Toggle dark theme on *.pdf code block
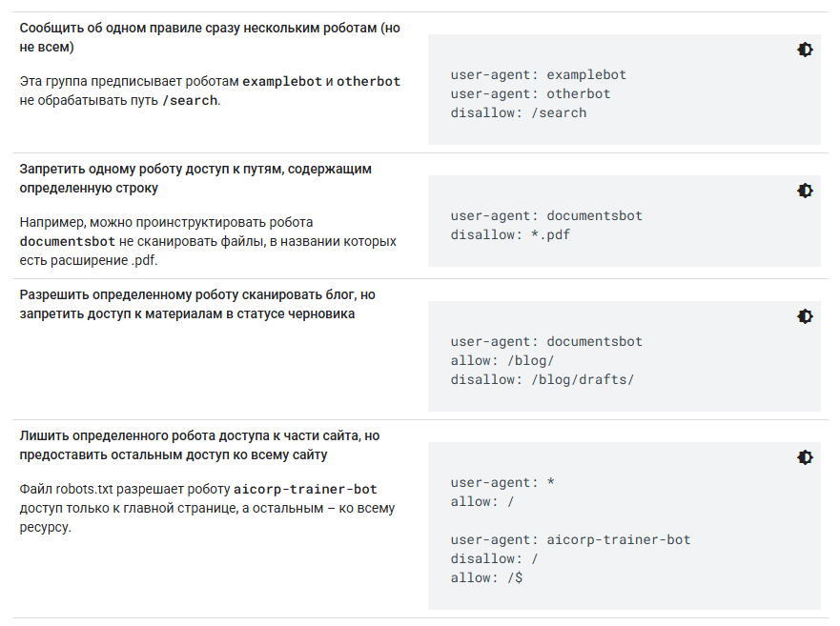840x626 pixels. [x=805, y=191]
